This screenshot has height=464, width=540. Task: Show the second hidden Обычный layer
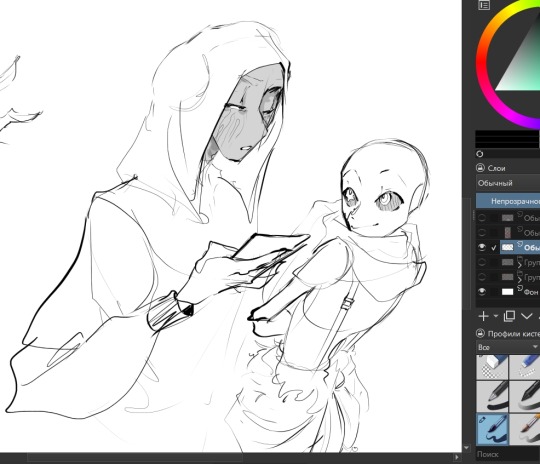coord(482,233)
